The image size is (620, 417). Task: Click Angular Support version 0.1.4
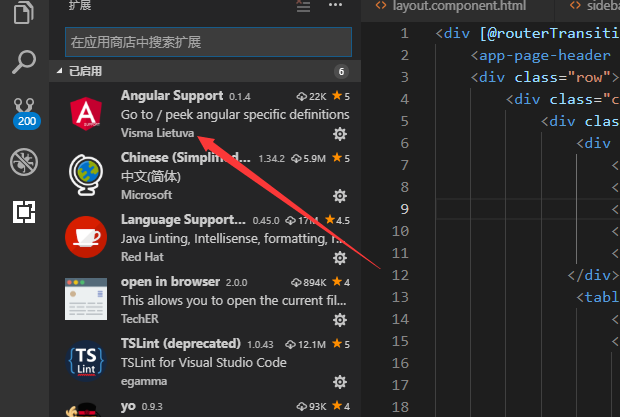[240, 97]
